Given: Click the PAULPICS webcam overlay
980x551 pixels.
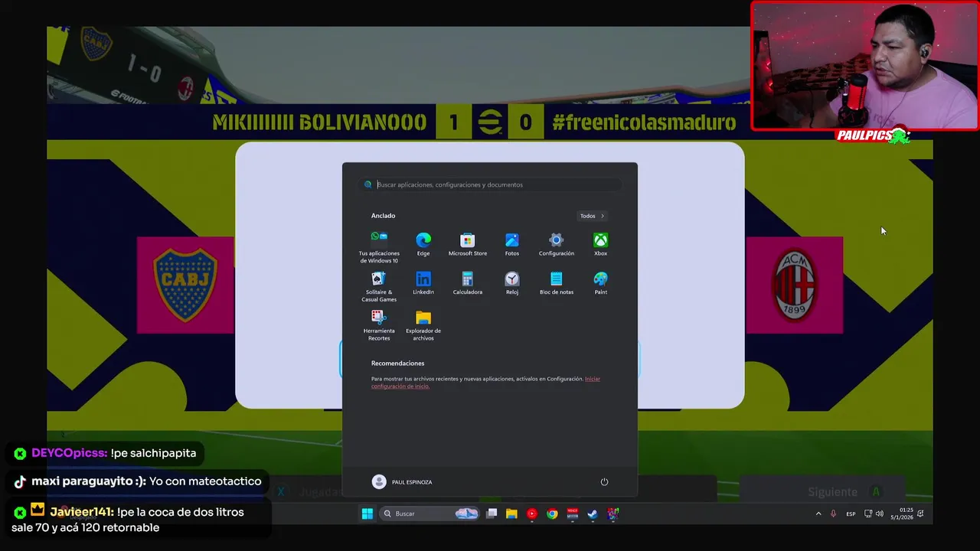Looking at the screenshot, I should 864,67.
